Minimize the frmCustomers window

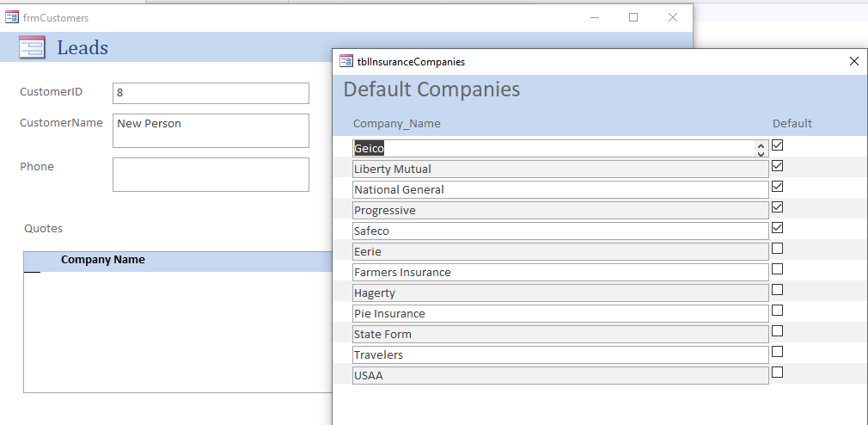coord(595,17)
